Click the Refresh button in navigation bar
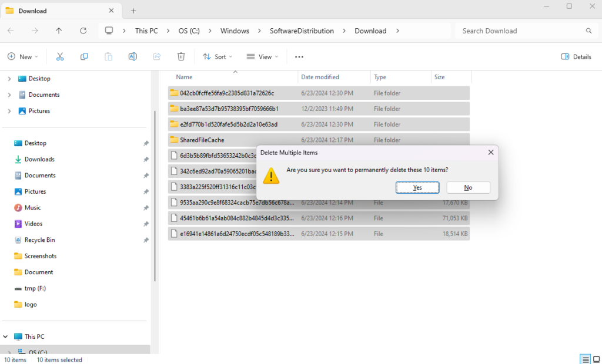Image resolution: width=602 pixels, height=364 pixels. (x=83, y=31)
